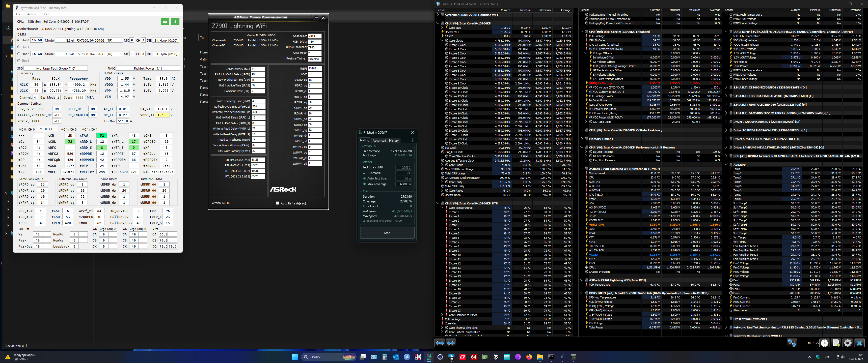Image resolution: width=868 pixels, height=363 pixels.
Task: Select the Slot 2 radio button
Action: click(18, 54)
